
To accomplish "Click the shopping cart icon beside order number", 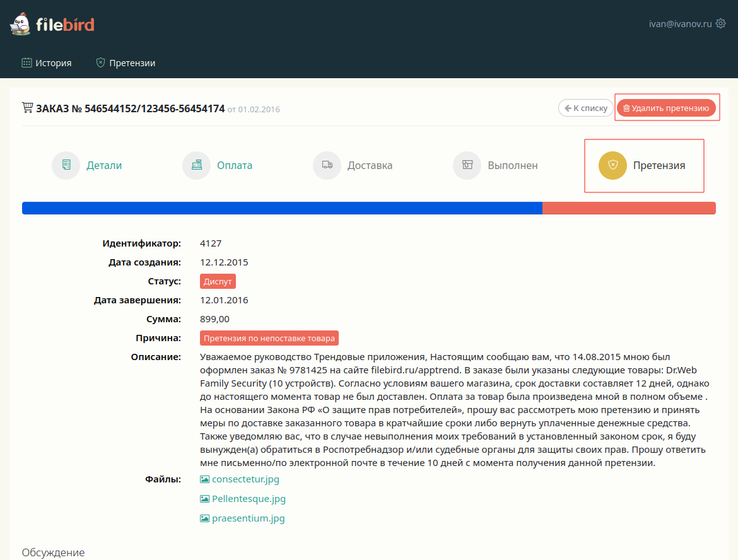I will [27, 108].
